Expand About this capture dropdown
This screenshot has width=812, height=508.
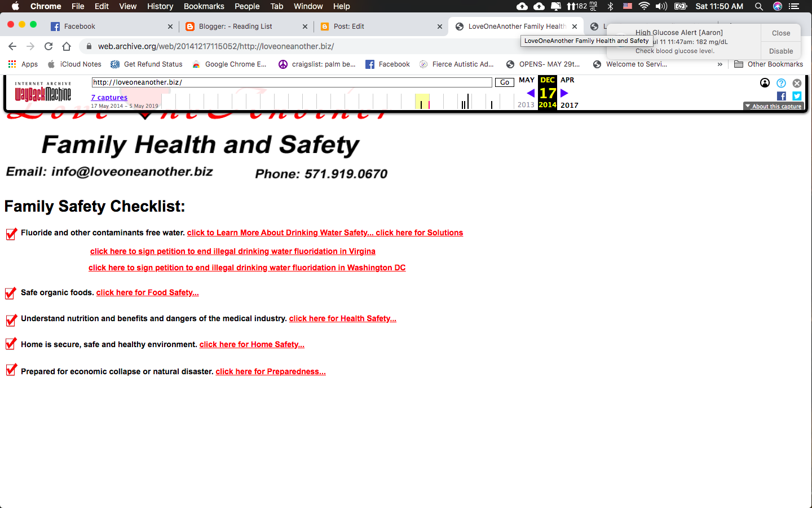pyautogui.click(x=773, y=106)
